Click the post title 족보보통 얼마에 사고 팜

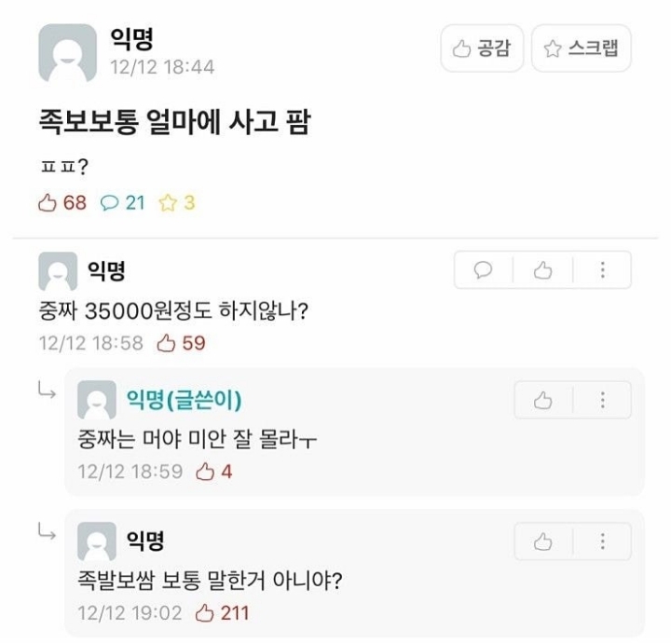click(174, 122)
